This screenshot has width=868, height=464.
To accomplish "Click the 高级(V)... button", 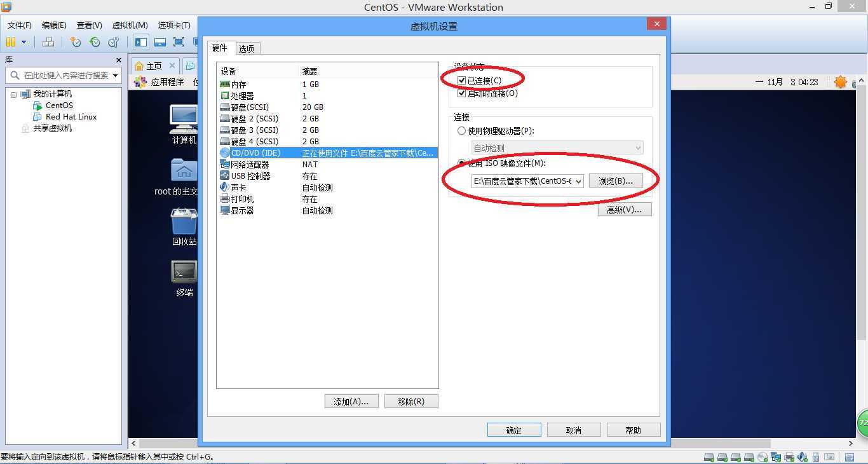I will point(625,209).
